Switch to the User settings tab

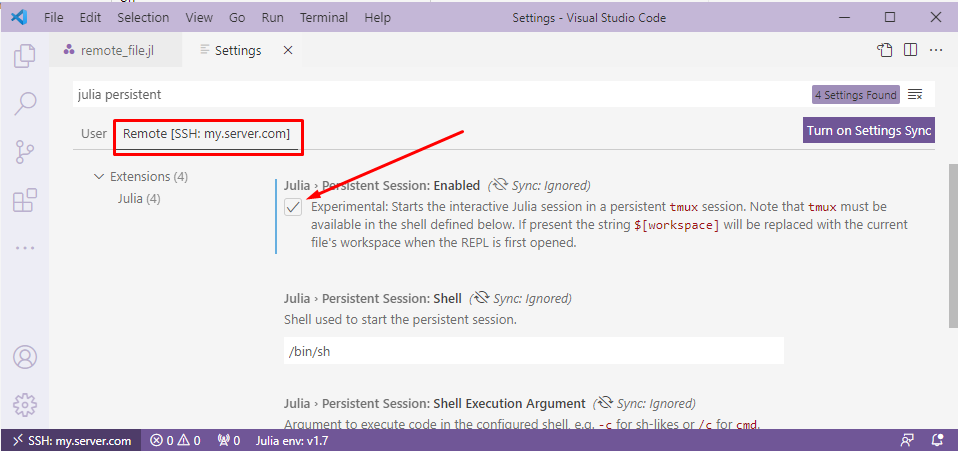(94, 133)
